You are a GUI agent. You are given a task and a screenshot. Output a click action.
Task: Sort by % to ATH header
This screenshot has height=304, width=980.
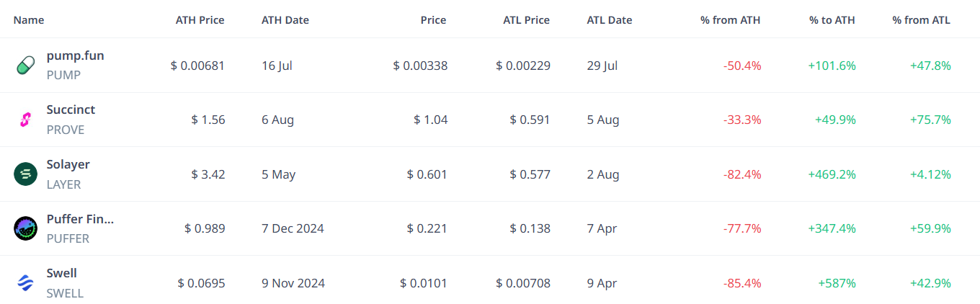click(x=832, y=20)
